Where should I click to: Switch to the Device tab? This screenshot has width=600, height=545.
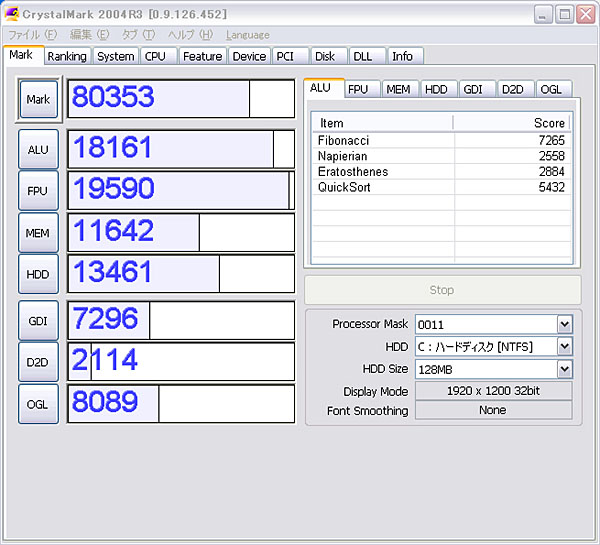(249, 56)
